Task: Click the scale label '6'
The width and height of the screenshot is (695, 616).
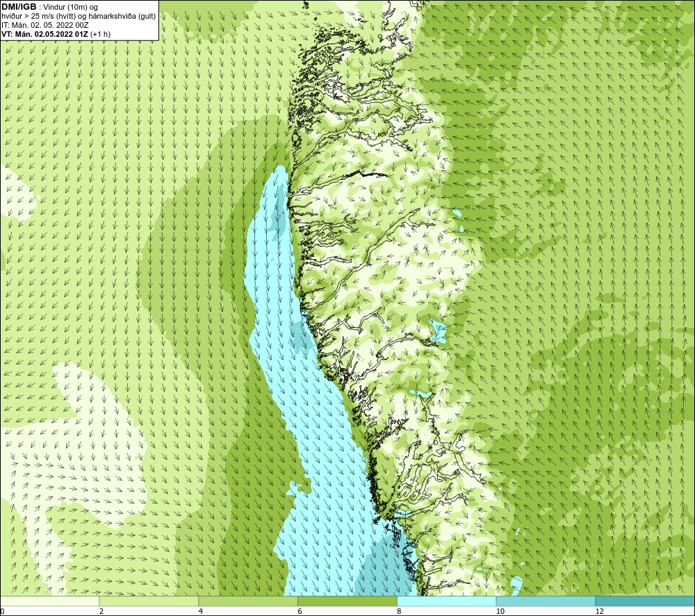Action: (x=300, y=611)
